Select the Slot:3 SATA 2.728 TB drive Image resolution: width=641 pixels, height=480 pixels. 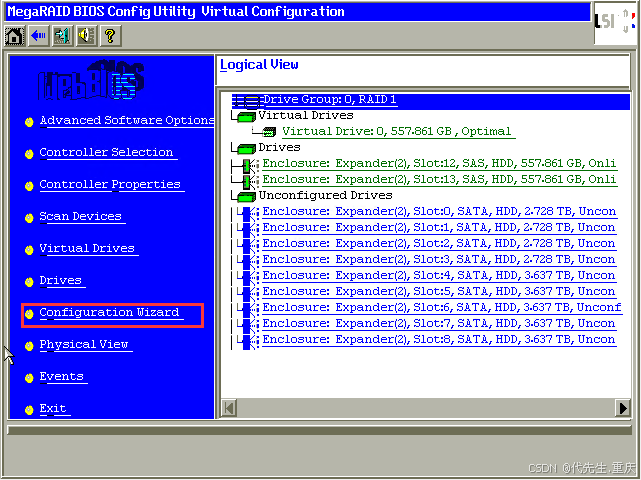coord(439,260)
